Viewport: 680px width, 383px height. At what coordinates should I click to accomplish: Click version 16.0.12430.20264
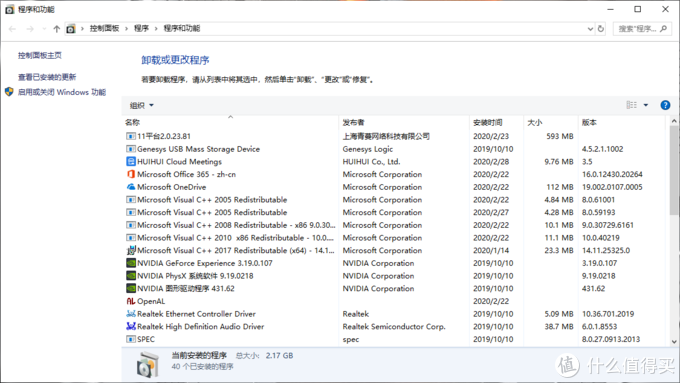click(x=612, y=174)
